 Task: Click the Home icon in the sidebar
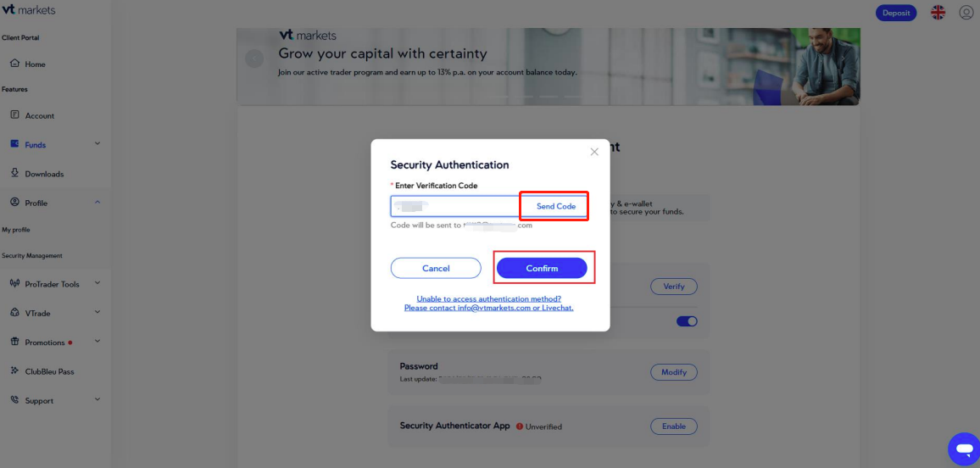pos(14,64)
